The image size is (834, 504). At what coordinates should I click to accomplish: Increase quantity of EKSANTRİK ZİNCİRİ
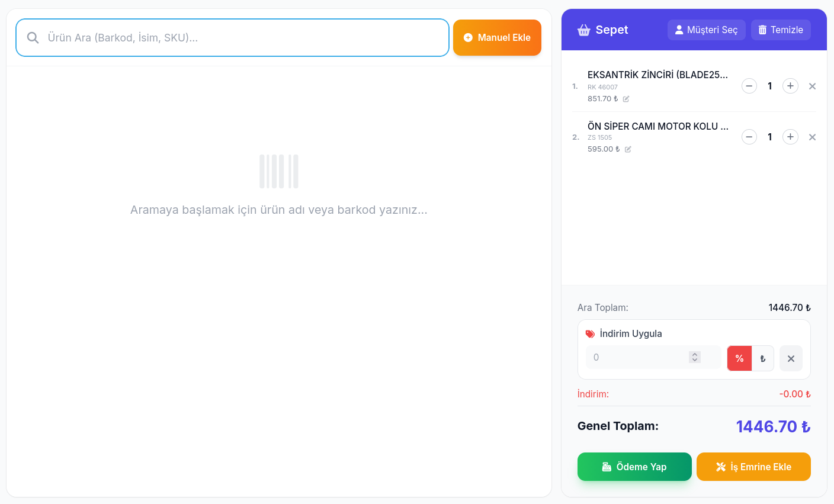(x=790, y=86)
